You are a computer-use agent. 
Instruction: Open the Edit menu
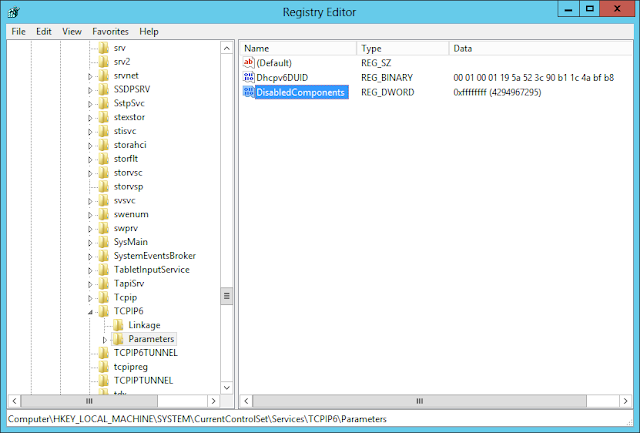pyautogui.click(x=44, y=31)
